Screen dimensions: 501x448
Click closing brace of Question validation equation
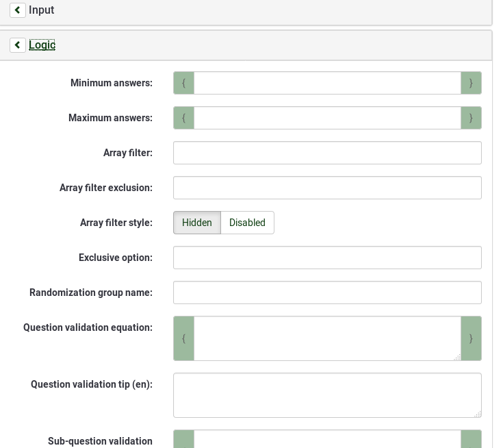coord(471,338)
